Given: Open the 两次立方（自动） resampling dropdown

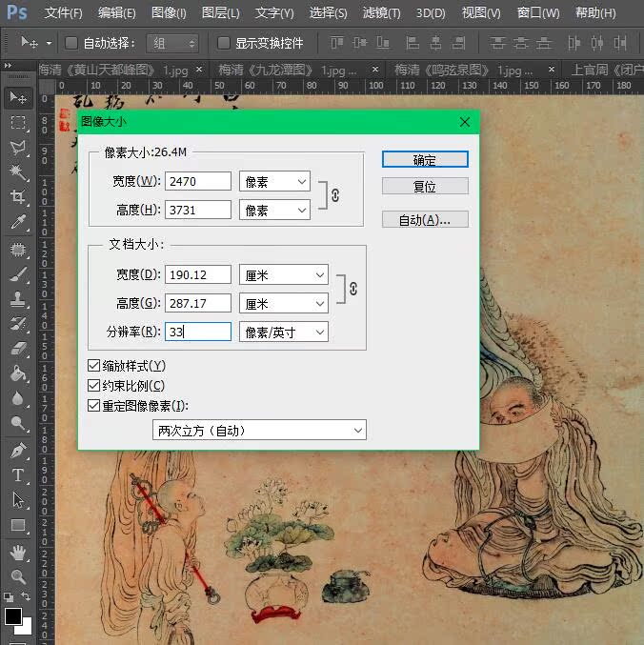Looking at the screenshot, I should tap(259, 431).
